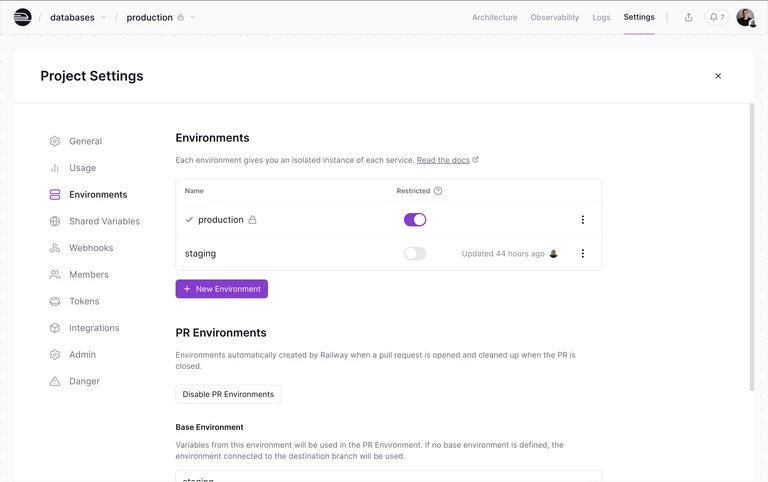Click the settings panel vertical scrollbar
The height and width of the screenshot is (482, 768).
[752, 247]
